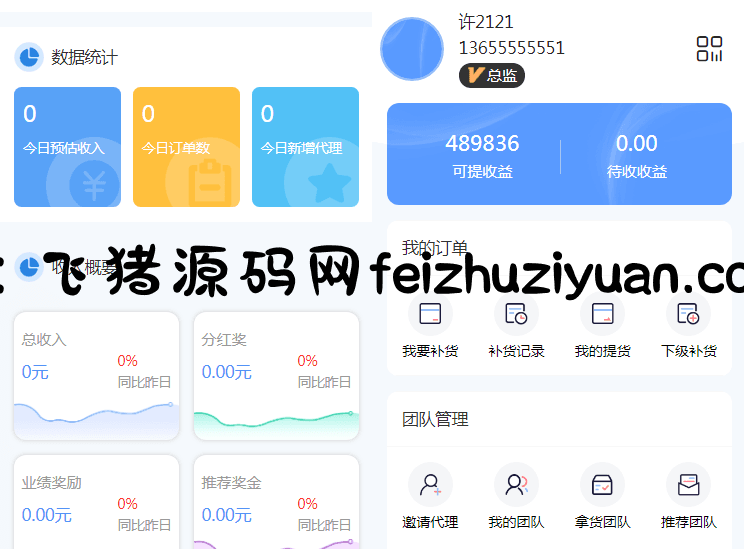The height and width of the screenshot is (549, 744).
Task: Open 我要补货 restock icon
Action: (430, 314)
